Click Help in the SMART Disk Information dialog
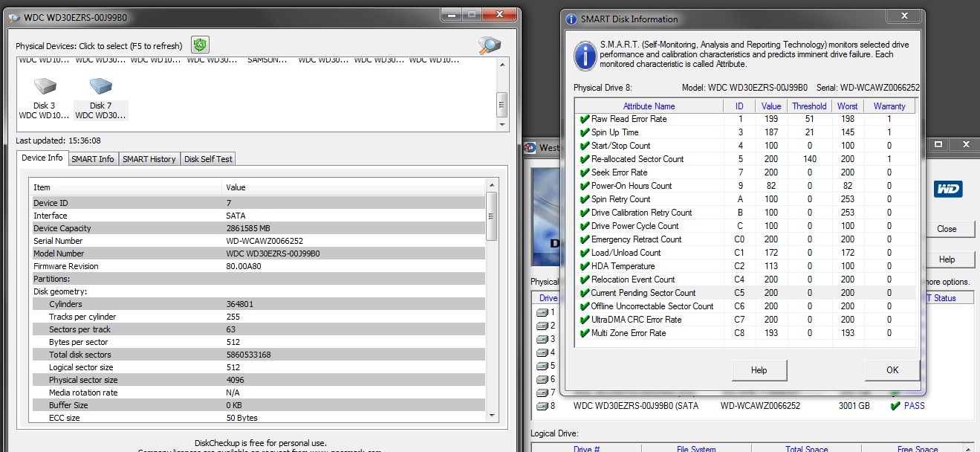Viewport: 980px width, 452px height. tap(759, 370)
